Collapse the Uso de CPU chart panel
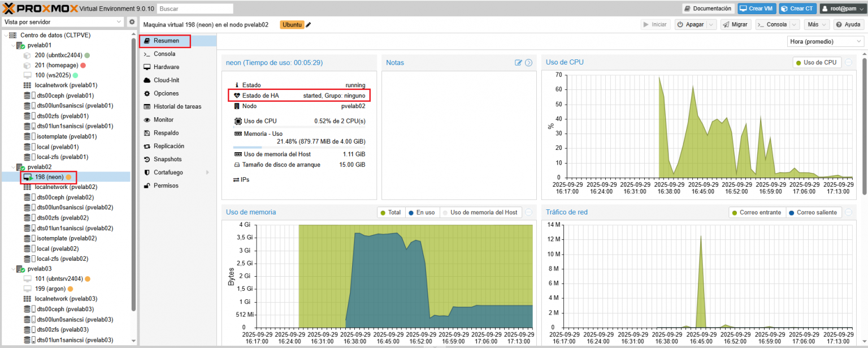868x348 pixels. (849, 62)
